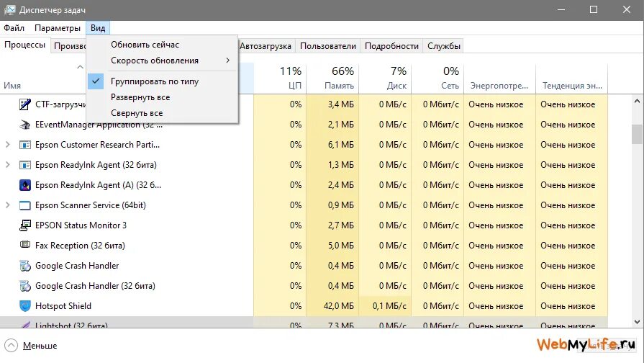
Task: Sort by the Диск column header
Action: [385, 78]
